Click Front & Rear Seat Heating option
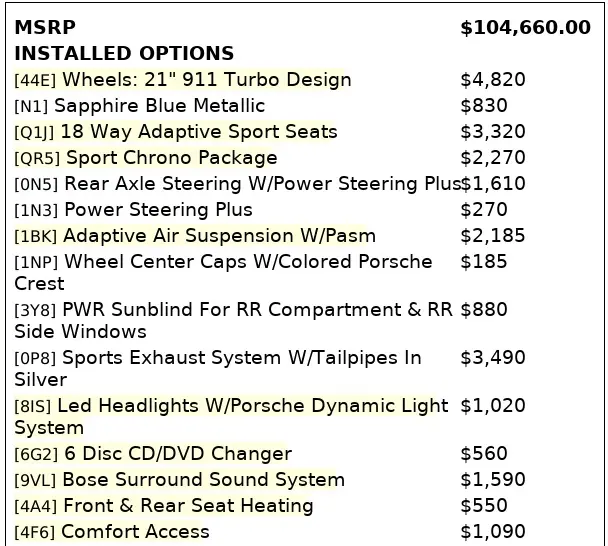 pyautogui.click(x=187, y=506)
